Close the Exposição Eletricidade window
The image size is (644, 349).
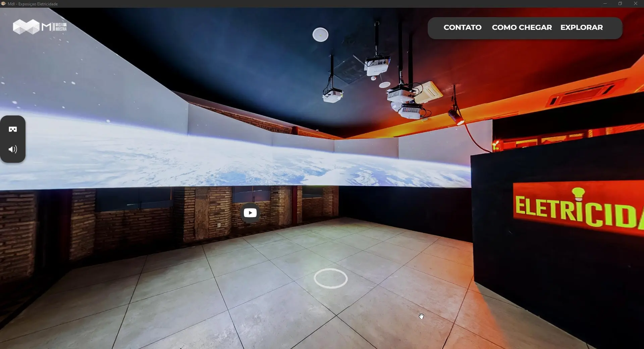[635, 4]
